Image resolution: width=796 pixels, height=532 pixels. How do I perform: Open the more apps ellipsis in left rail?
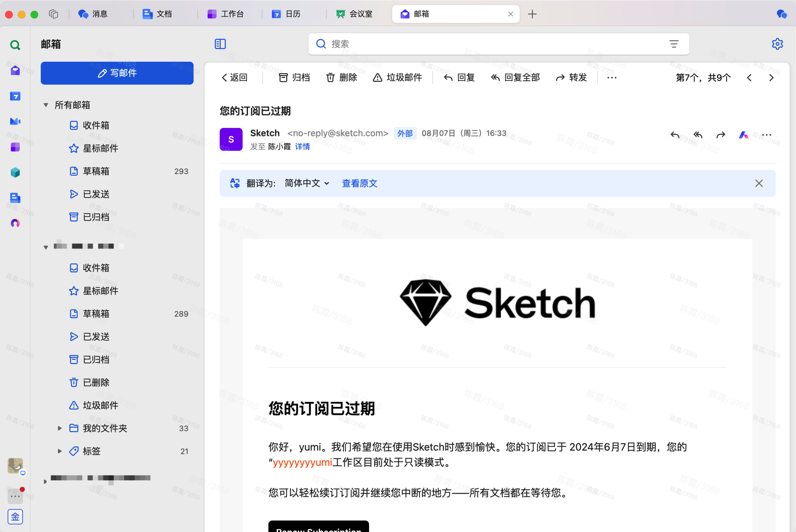[15, 496]
